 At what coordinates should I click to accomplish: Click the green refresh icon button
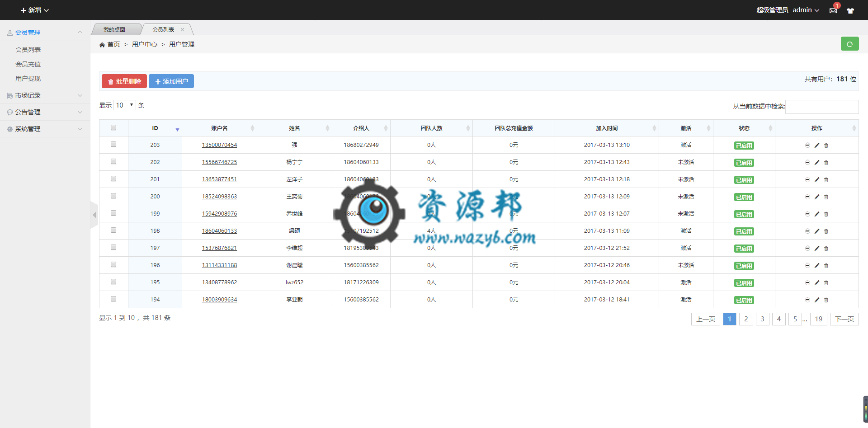point(849,44)
